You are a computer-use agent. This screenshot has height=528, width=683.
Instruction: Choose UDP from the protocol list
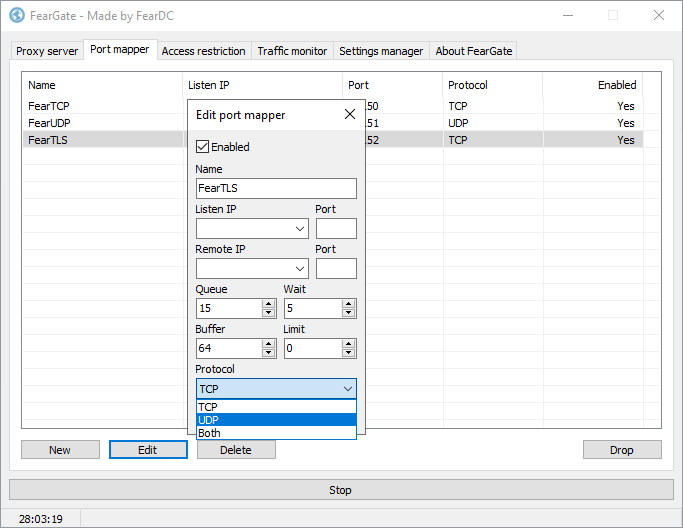click(276, 420)
